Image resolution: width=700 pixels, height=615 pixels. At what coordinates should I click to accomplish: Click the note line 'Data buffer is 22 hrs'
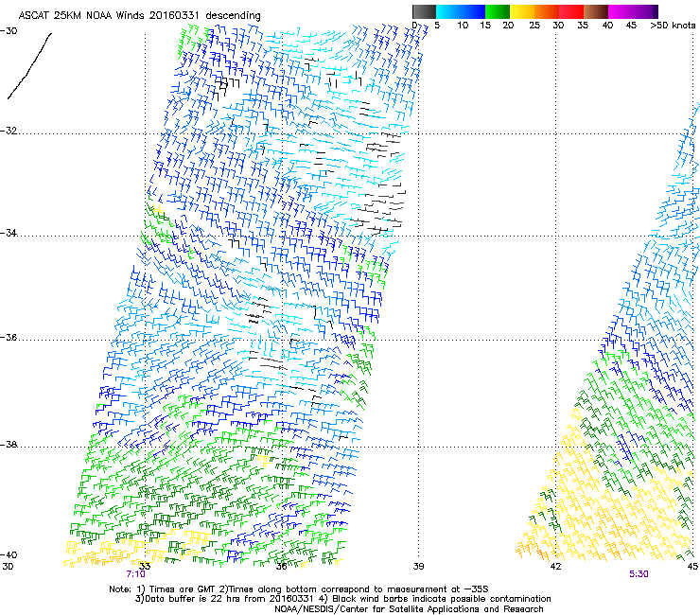click(191, 599)
